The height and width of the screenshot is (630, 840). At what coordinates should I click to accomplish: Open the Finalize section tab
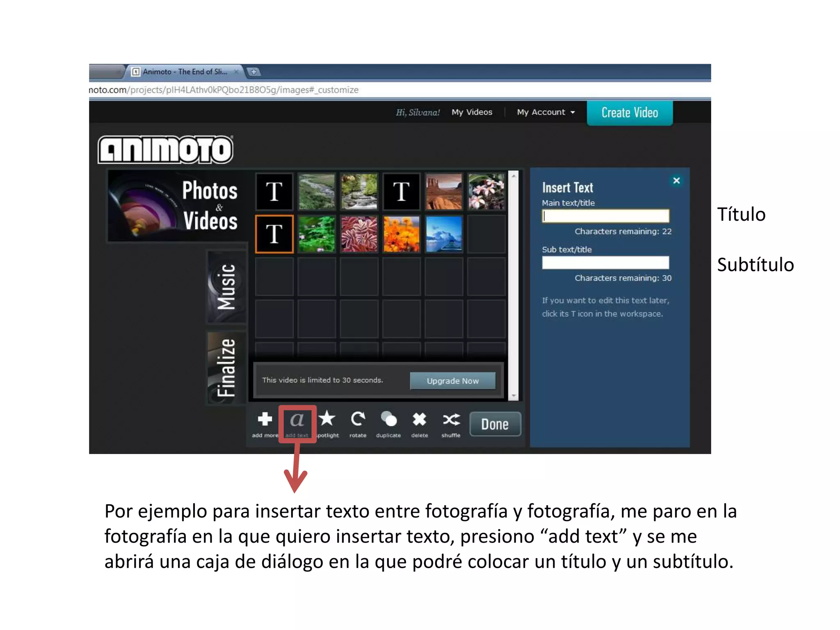coord(226,367)
